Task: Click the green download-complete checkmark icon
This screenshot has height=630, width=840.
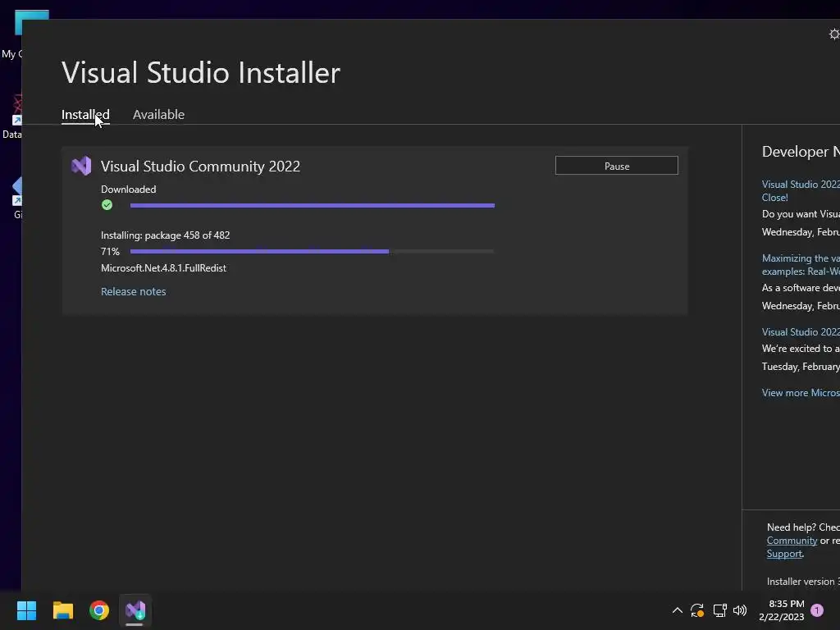Action: (107, 204)
